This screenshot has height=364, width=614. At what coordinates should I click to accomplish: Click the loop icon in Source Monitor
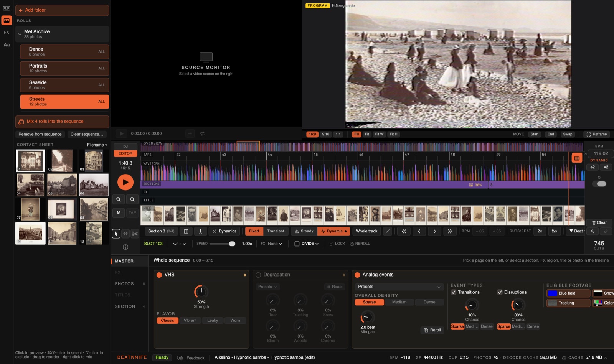[203, 134]
